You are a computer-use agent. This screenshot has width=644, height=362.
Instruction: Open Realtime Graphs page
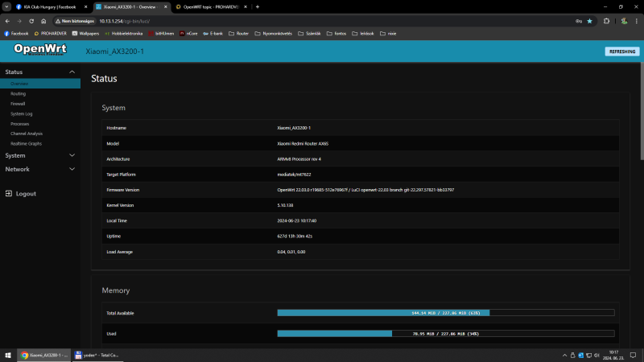point(26,144)
